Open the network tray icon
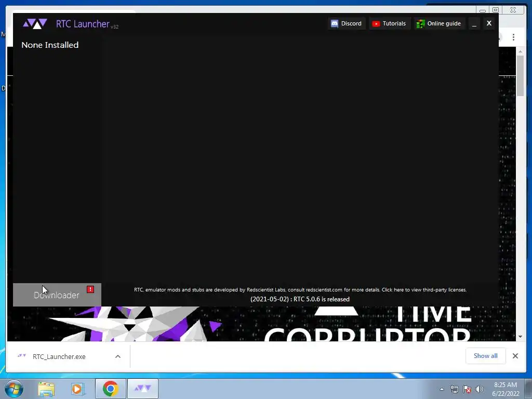The image size is (532, 399). tap(454, 389)
